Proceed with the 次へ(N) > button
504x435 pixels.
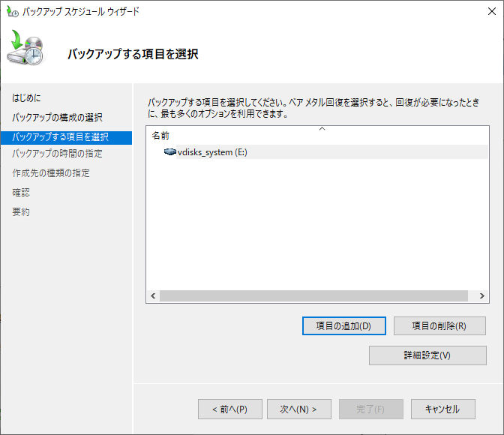[299, 409]
